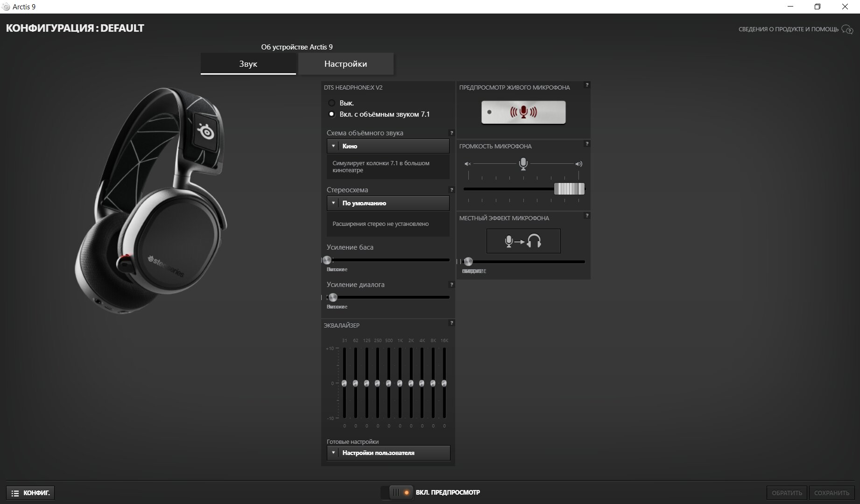Open help for live microphone preview
The image size is (860, 504).
[x=587, y=85]
